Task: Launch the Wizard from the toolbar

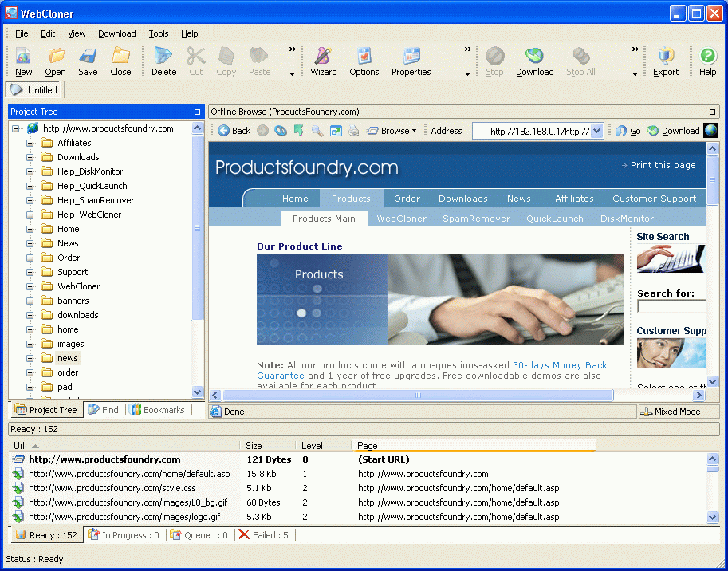Action: click(x=323, y=61)
